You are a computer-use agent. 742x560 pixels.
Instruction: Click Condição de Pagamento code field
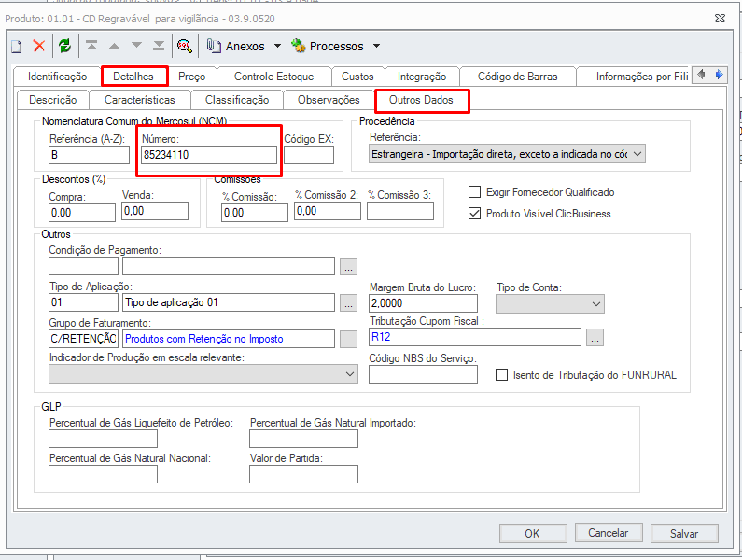pyautogui.click(x=83, y=266)
